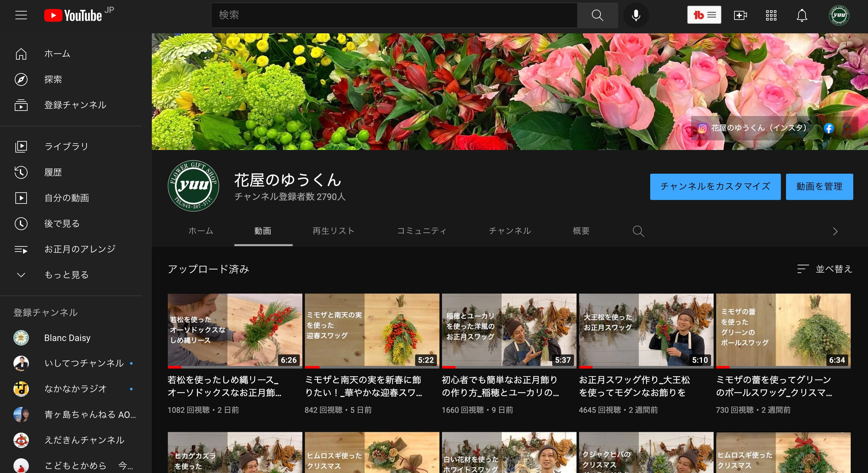Image resolution: width=868 pixels, height=473 pixels.
Task: Open ミモザと南天の実 video title
Action: point(364,386)
